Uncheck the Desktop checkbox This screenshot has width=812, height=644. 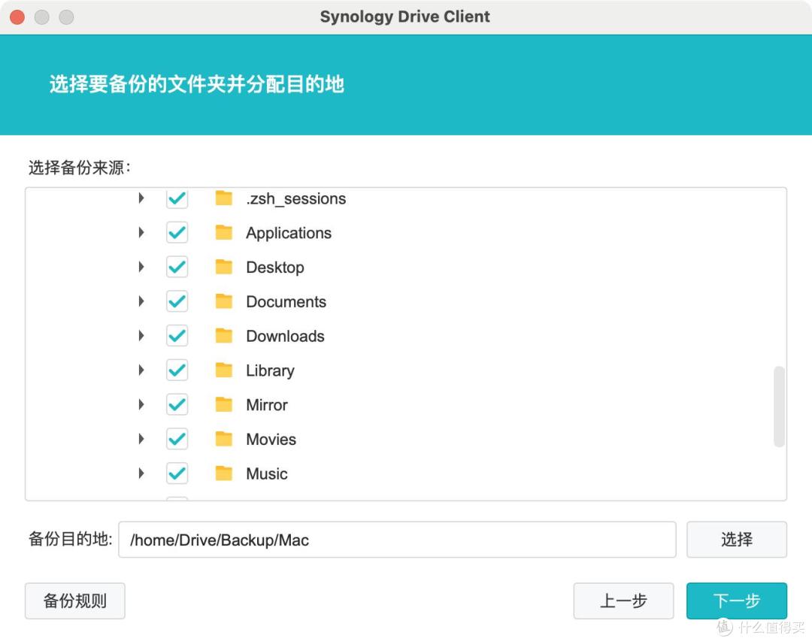[177, 267]
